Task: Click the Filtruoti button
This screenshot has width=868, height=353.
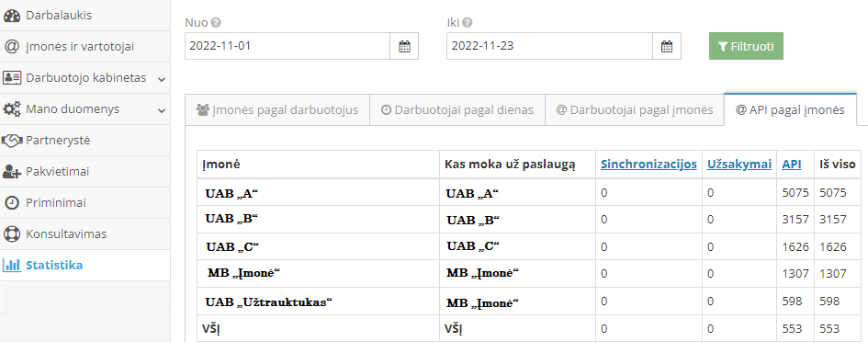Action: 746,46
